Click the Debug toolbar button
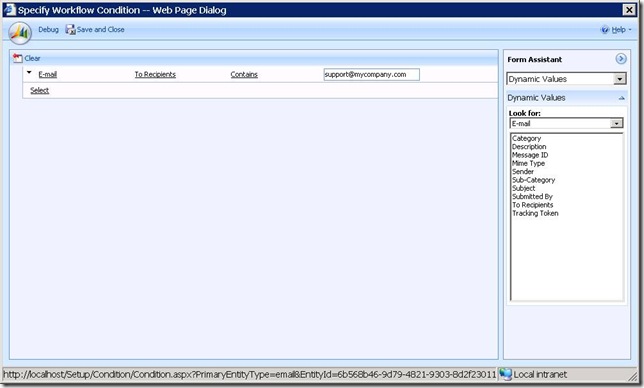Image resolution: width=644 pixels, height=388 pixels. pos(48,30)
